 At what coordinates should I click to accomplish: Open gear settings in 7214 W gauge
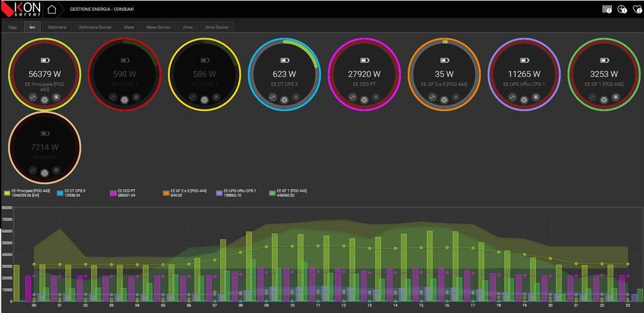(45, 173)
